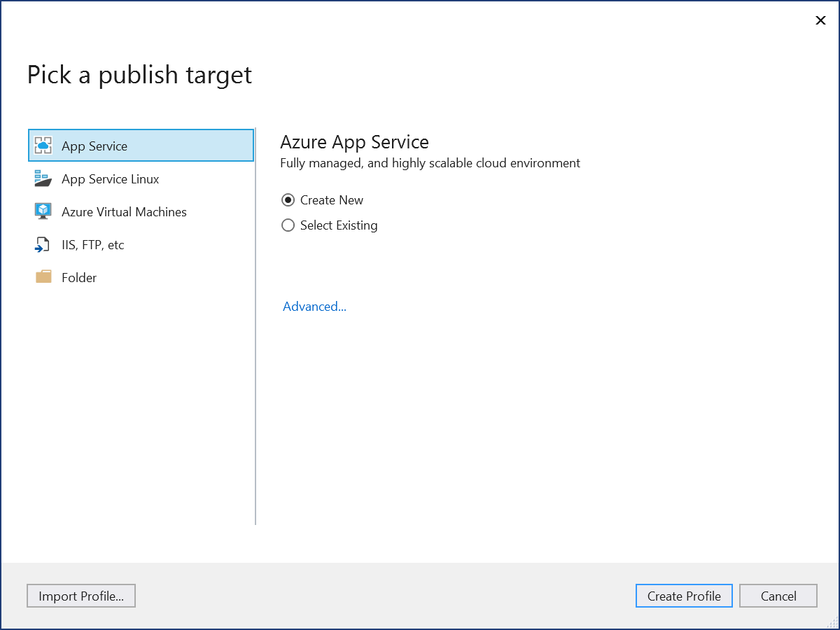Cancel the publish target dialog

click(778, 596)
